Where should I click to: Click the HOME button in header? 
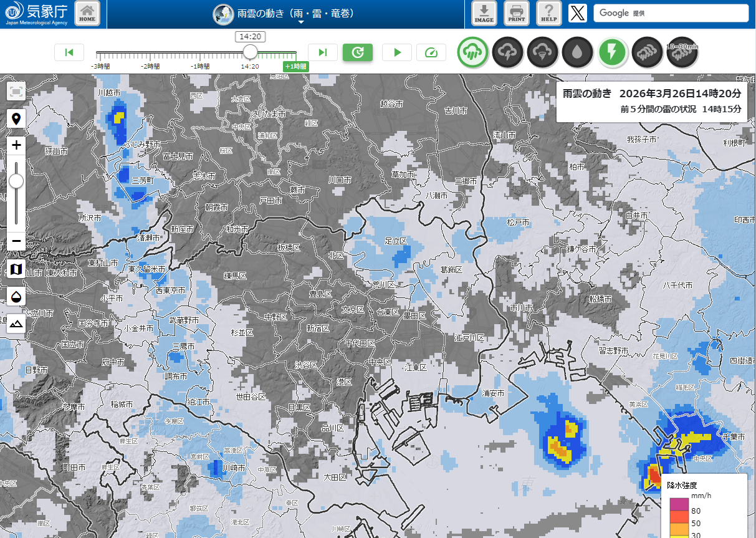click(x=87, y=14)
